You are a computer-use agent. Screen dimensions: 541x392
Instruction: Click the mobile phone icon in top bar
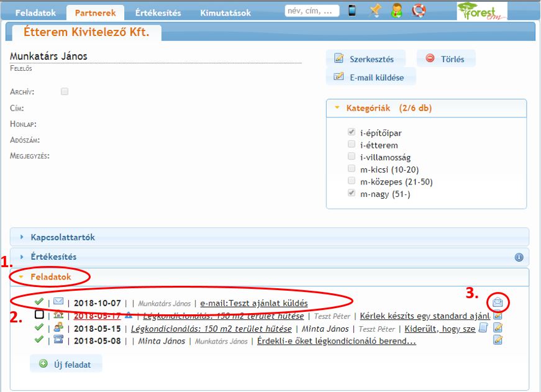[x=352, y=11]
